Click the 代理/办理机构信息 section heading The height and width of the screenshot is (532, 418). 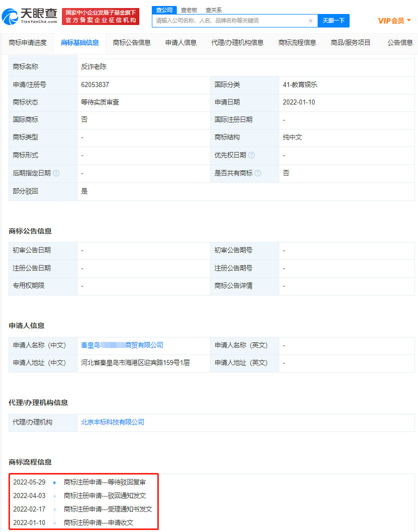[38, 402]
